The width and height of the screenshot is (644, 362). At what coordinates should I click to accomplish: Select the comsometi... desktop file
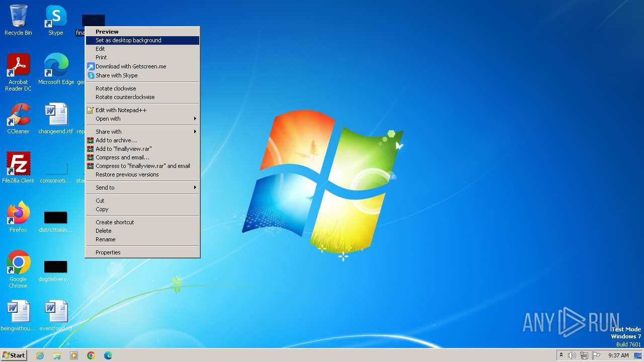(x=56, y=173)
